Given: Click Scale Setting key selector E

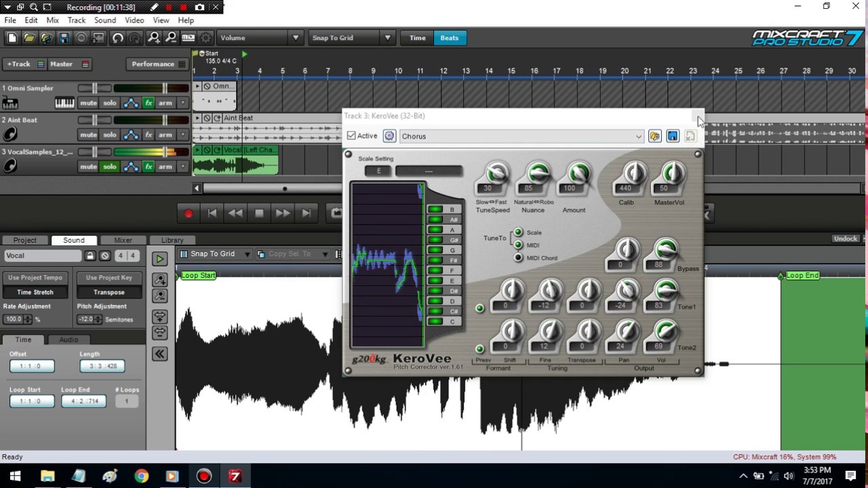Looking at the screenshot, I should click(x=378, y=171).
